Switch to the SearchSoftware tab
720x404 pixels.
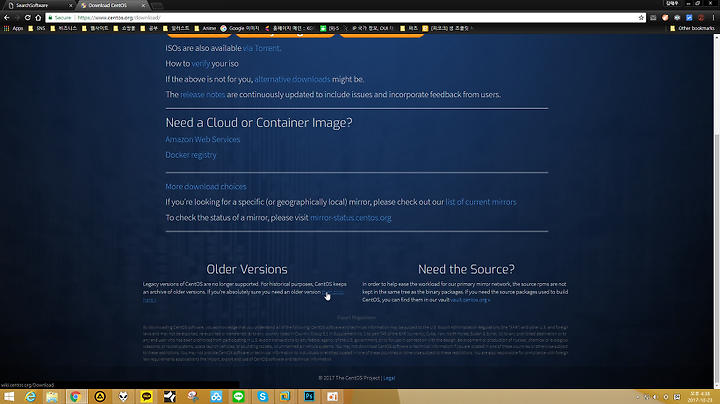pyautogui.click(x=39, y=6)
